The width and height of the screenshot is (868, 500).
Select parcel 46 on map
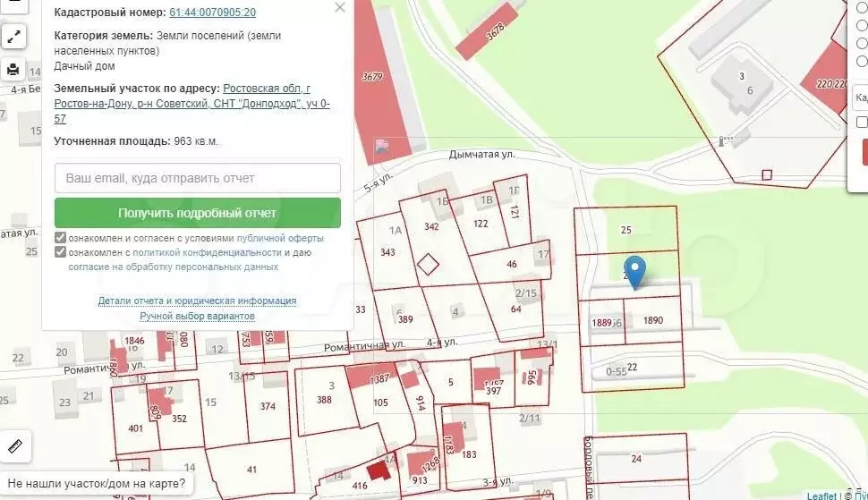tap(512, 265)
